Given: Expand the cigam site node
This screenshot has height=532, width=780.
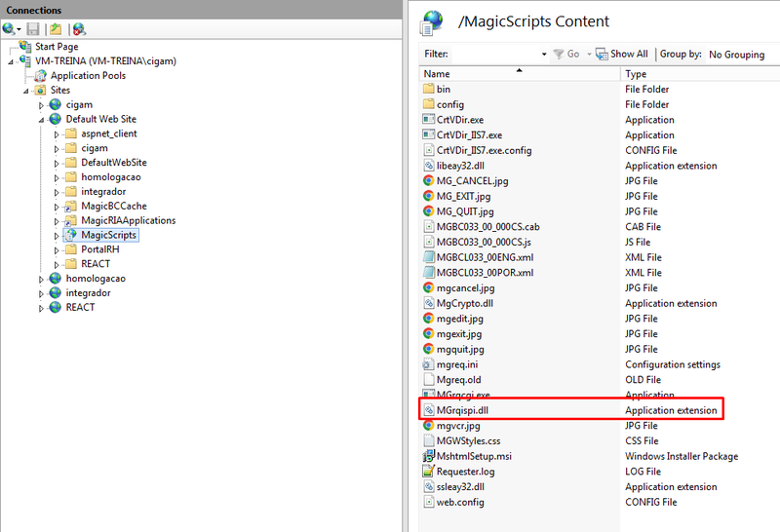Looking at the screenshot, I should pos(41,105).
